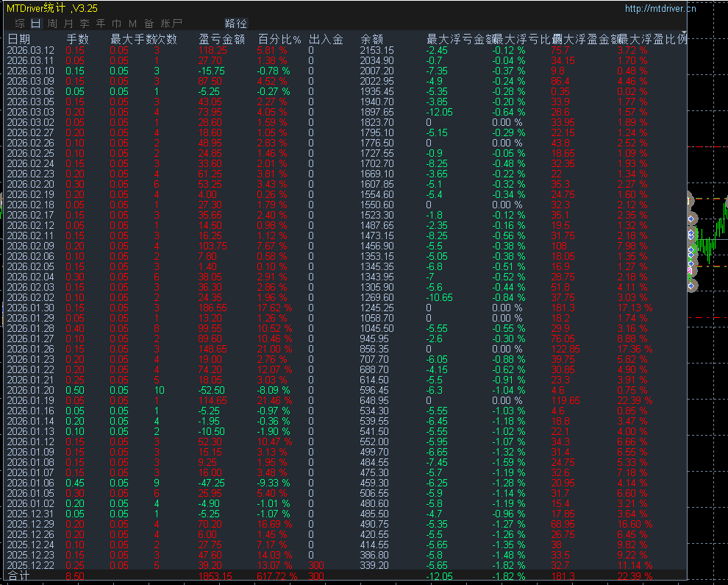Open the 年 yearly statistics tab
728x585 pixels.
(x=100, y=24)
